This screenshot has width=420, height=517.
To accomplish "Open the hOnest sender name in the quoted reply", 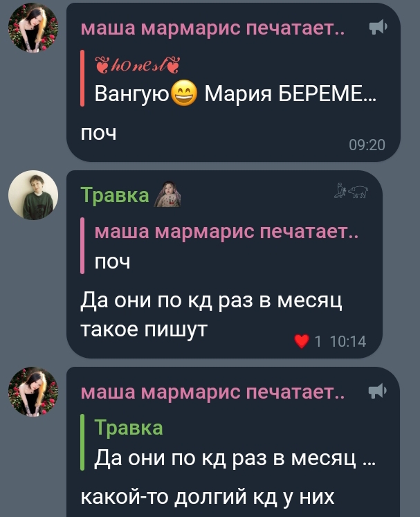I will [x=137, y=64].
